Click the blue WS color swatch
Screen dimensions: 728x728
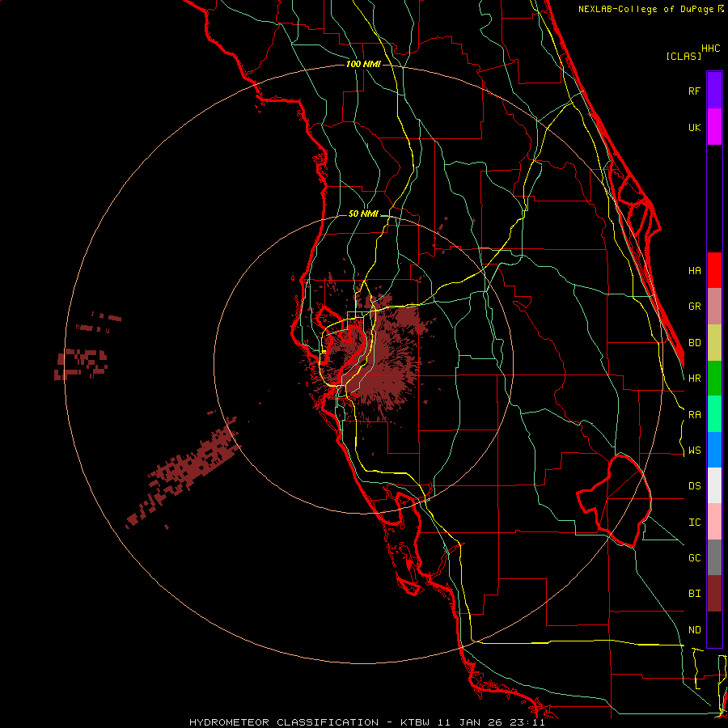point(714,450)
